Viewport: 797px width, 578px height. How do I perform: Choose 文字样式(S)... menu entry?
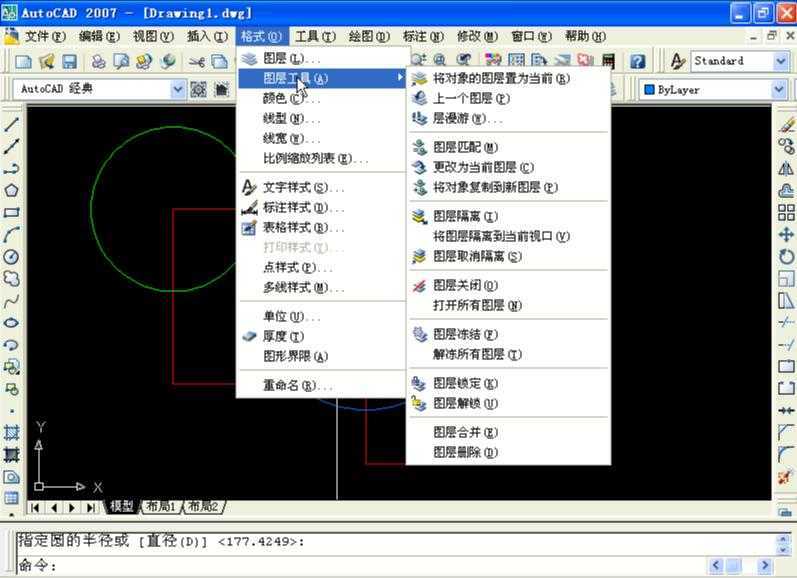(x=322, y=188)
